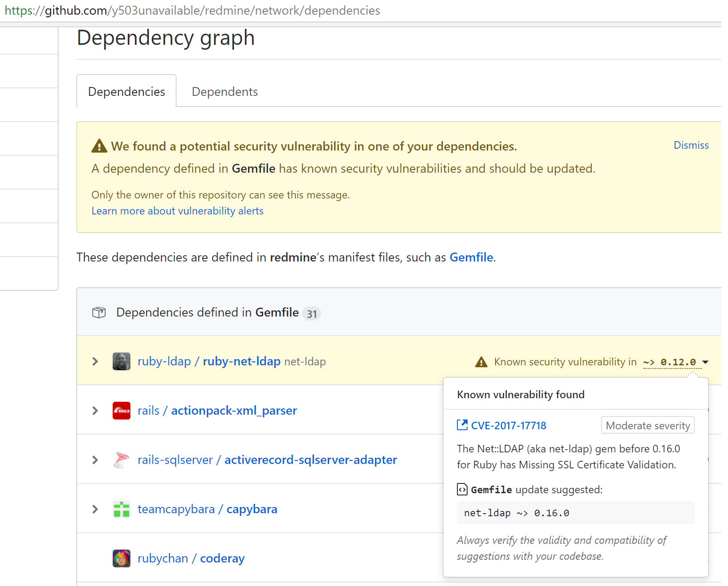Expand the actionpack-xml_parser dependency row
The image size is (728, 586).
coord(95,411)
